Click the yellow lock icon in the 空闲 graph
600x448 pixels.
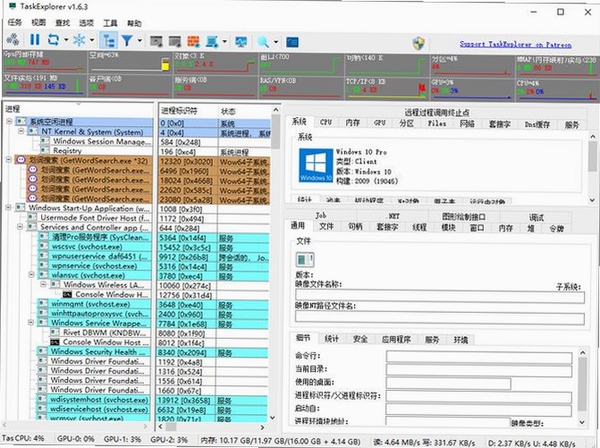(165, 64)
